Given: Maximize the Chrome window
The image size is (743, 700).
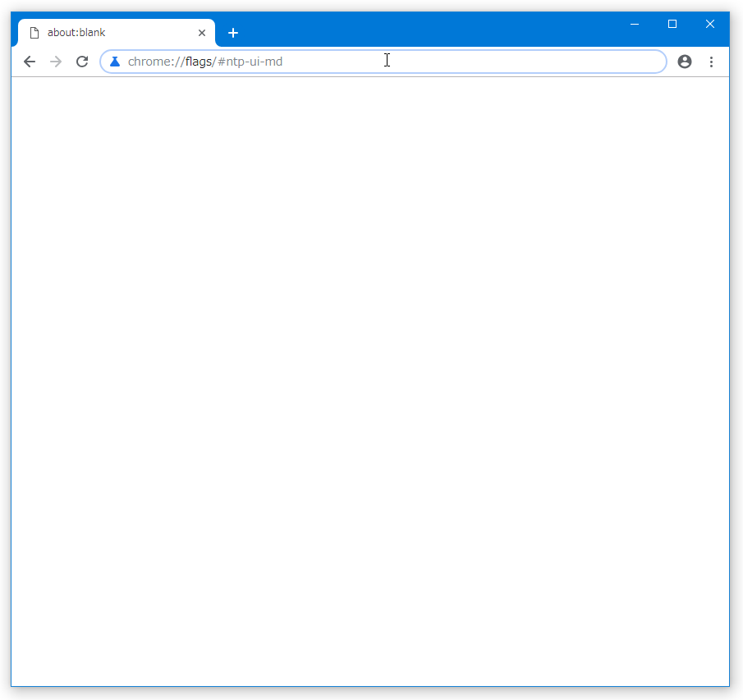Looking at the screenshot, I should click(x=672, y=24).
